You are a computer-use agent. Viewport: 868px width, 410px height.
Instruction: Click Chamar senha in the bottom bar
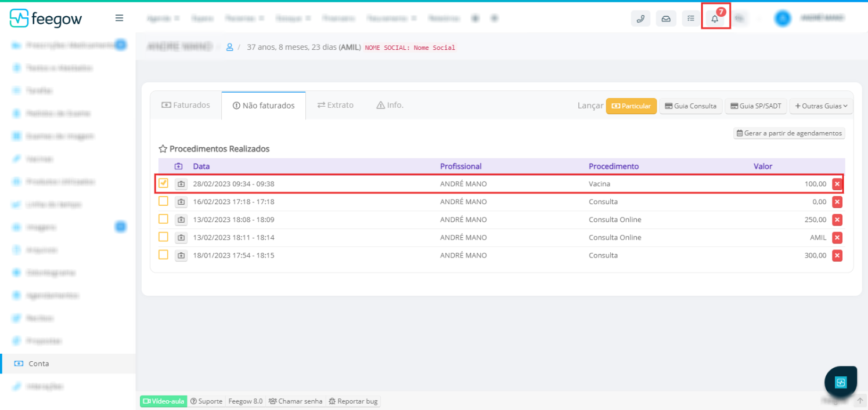point(295,401)
